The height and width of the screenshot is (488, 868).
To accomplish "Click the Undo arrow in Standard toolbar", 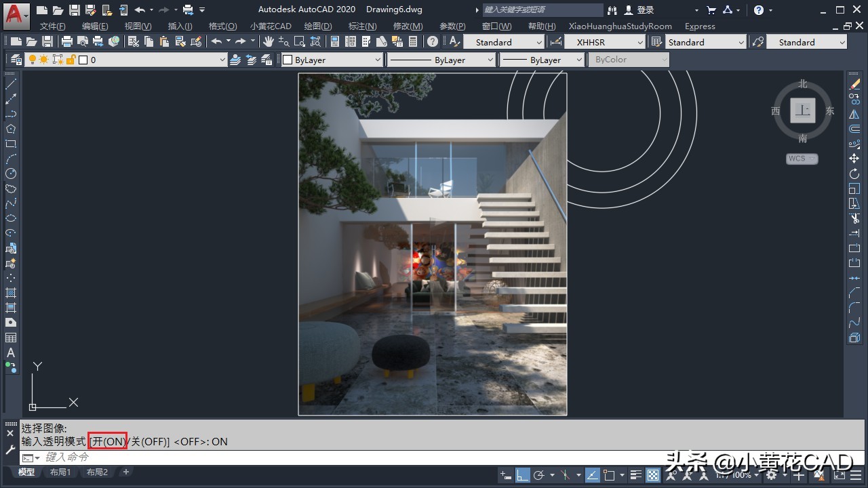I will [216, 41].
